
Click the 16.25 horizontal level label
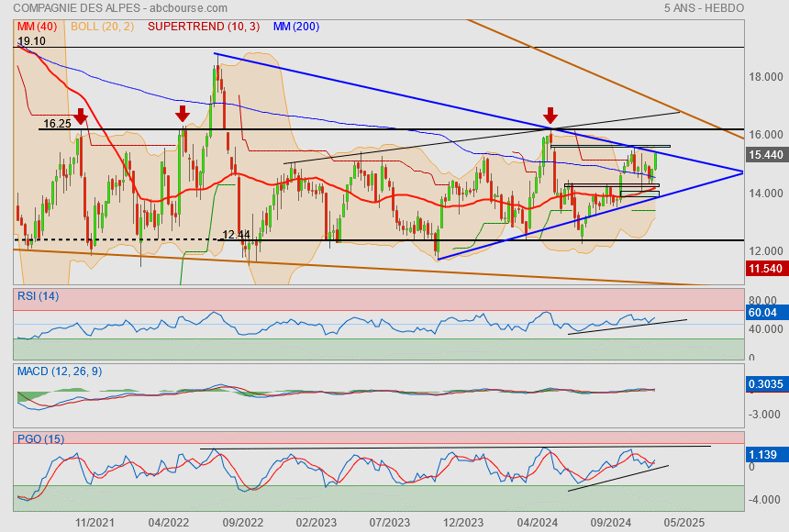tap(57, 123)
